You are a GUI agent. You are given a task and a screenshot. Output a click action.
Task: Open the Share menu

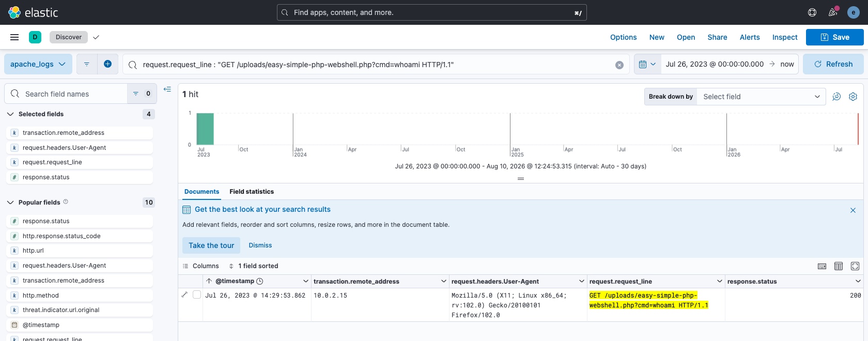pos(717,37)
